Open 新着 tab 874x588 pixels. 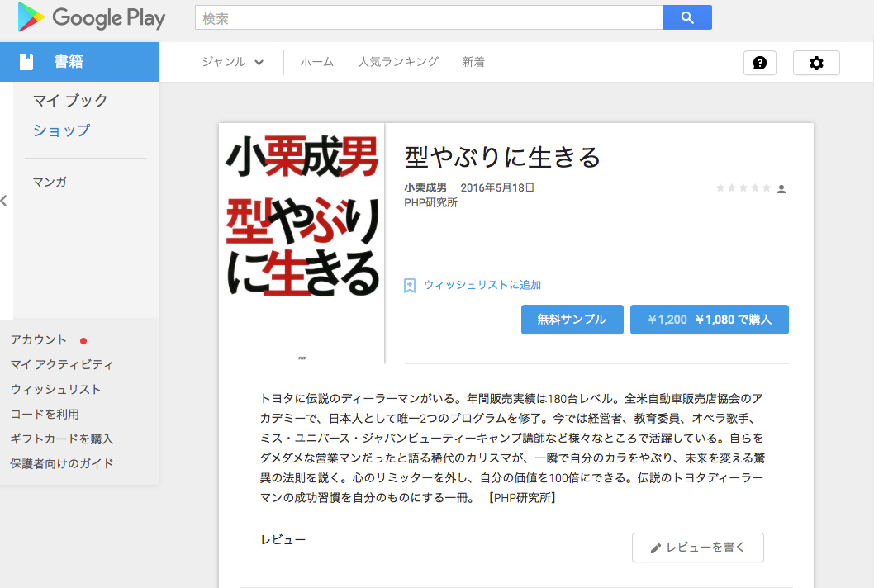coord(473,62)
